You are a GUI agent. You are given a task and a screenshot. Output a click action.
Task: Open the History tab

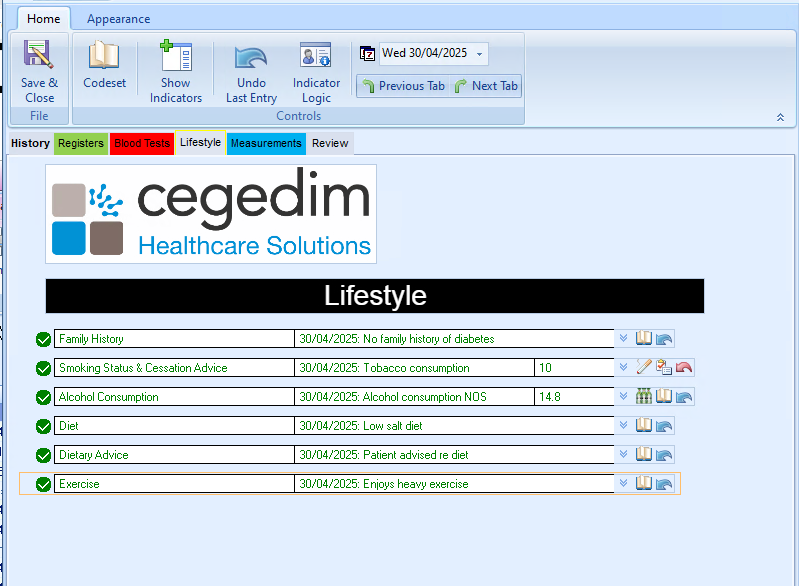31,143
